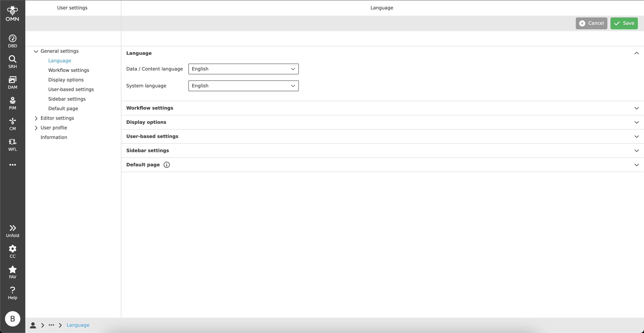Image resolution: width=644 pixels, height=333 pixels.
Task: Open the CC control center icon
Action: [x=12, y=251]
